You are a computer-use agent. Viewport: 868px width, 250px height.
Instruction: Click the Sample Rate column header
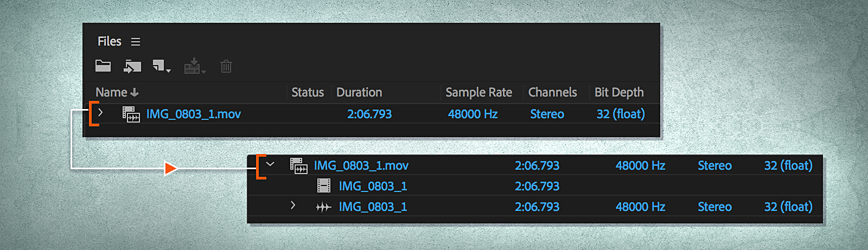pos(478,92)
